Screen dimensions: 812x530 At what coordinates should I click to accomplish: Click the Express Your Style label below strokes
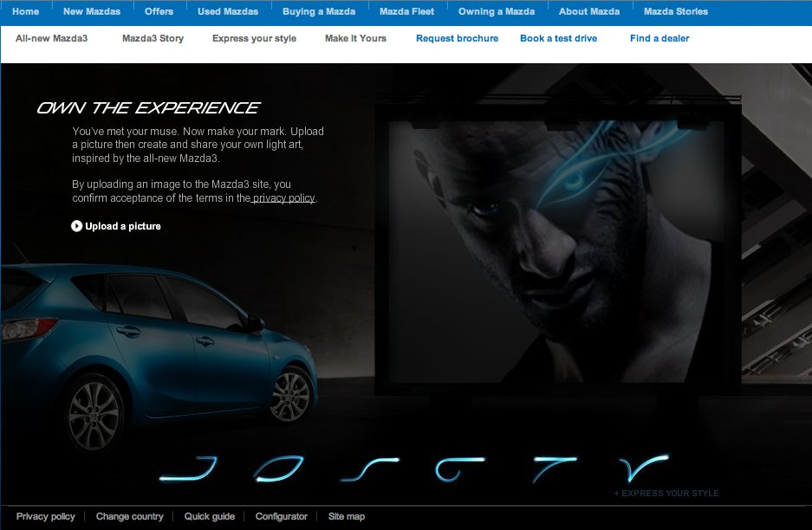(666, 494)
